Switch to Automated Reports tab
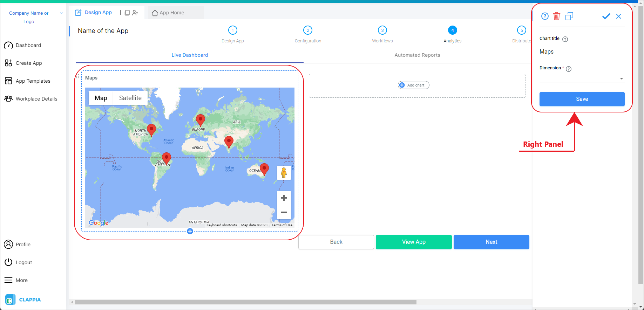Viewport: 644px width, 310px height. click(x=417, y=55)
